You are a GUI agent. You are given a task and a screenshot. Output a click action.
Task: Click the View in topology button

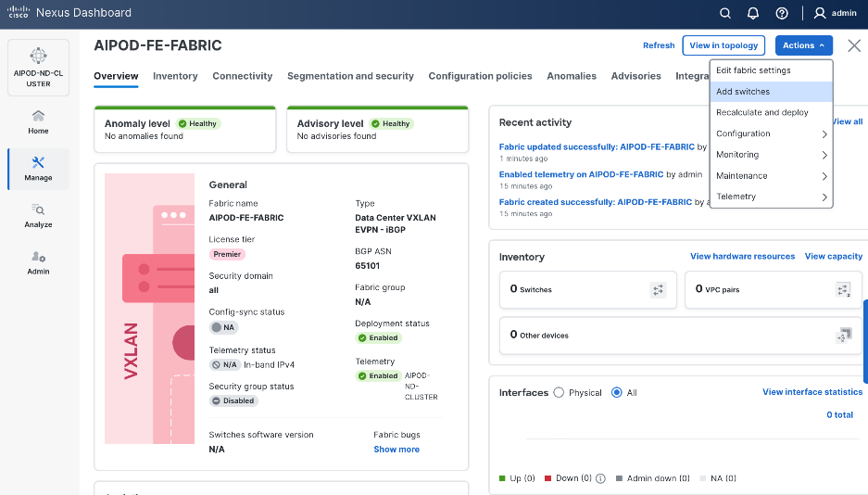click(x=723, y=45)
